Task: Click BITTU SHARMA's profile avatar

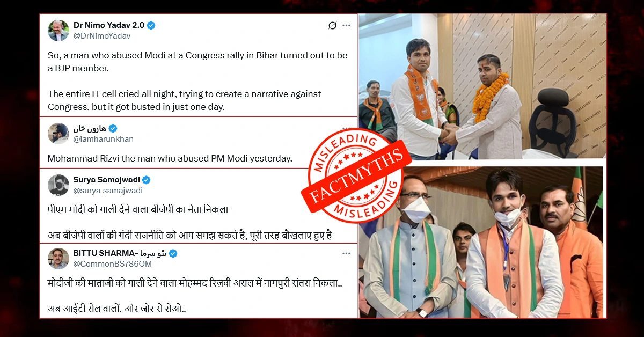Action: click(58, 259)
